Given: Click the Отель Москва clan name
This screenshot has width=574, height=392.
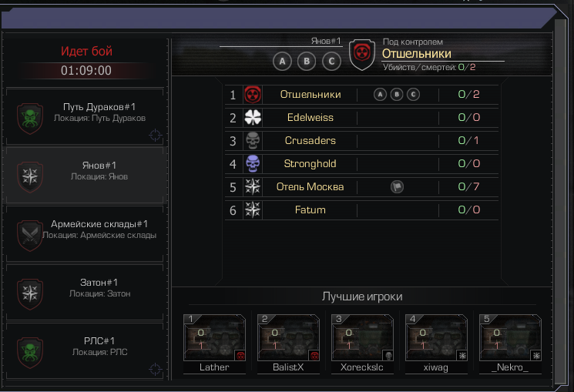Looking at the screenshot, I should 310,186.
